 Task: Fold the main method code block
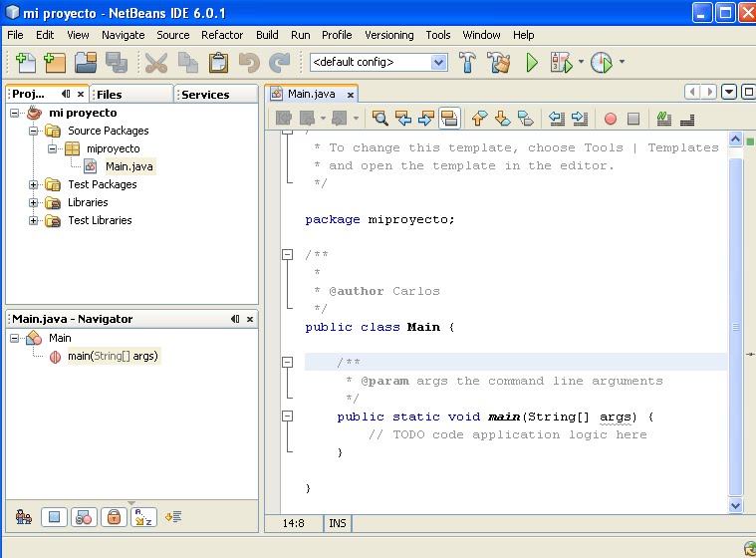coord(287,417)
